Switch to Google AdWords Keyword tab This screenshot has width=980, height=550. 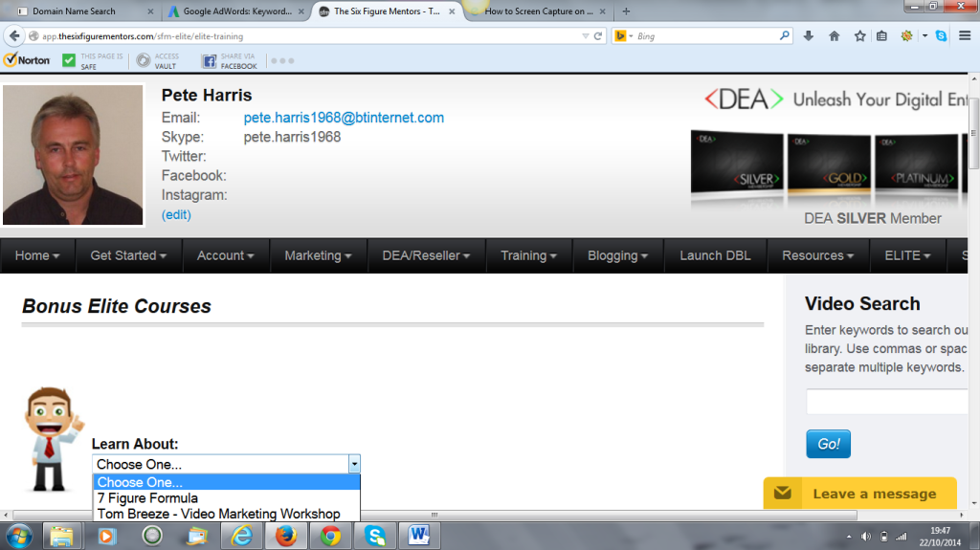[x=236, y=11]
